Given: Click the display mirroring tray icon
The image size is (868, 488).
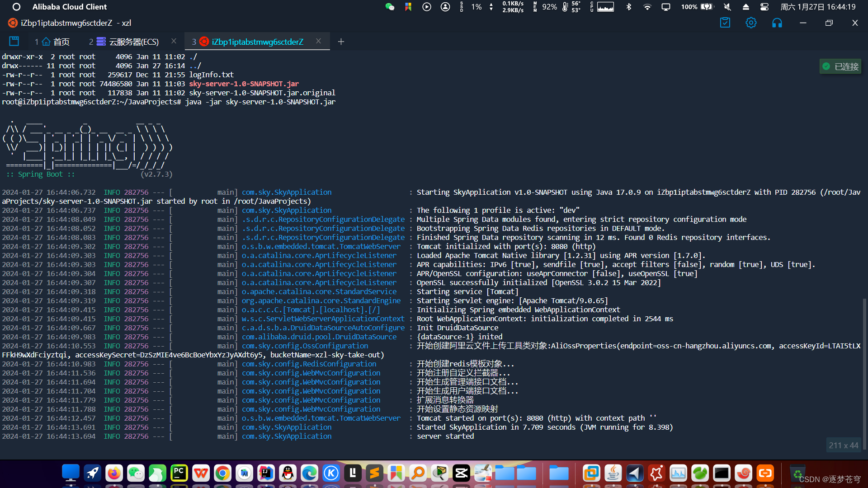Looking at the screenshot, I should click(666, 7).
